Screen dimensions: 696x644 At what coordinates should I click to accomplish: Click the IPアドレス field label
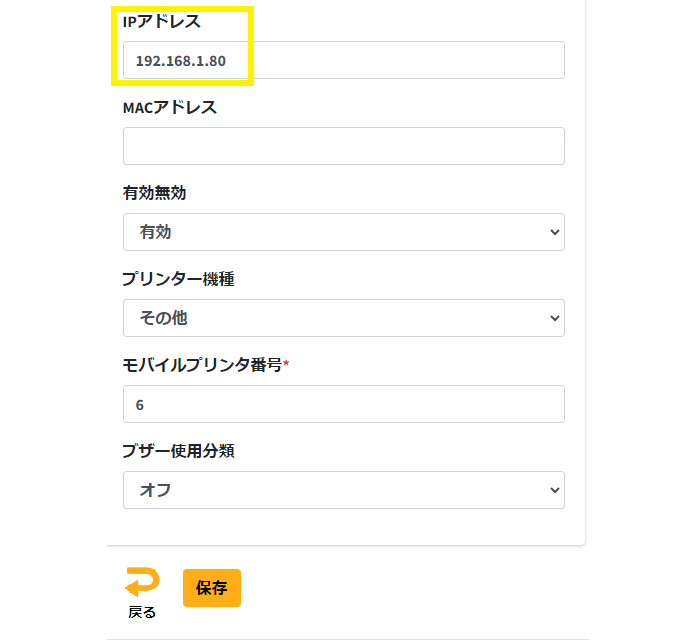[x=161, y=22]
